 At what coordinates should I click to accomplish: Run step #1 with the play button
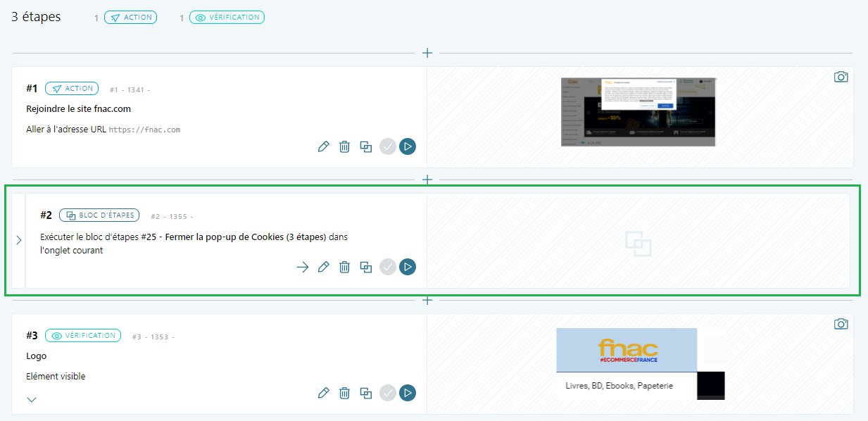(408, 146)
